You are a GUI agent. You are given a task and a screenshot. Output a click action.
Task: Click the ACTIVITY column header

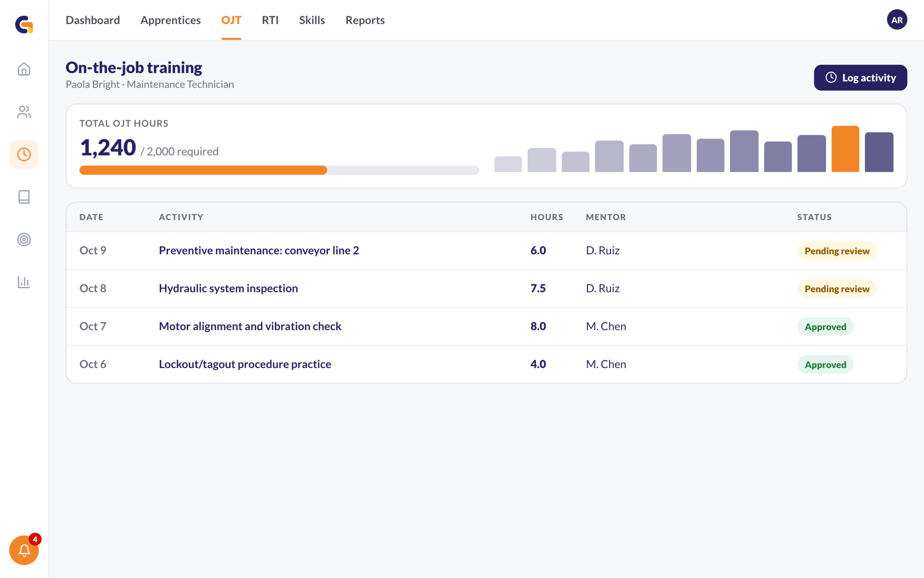pos(181,217)
